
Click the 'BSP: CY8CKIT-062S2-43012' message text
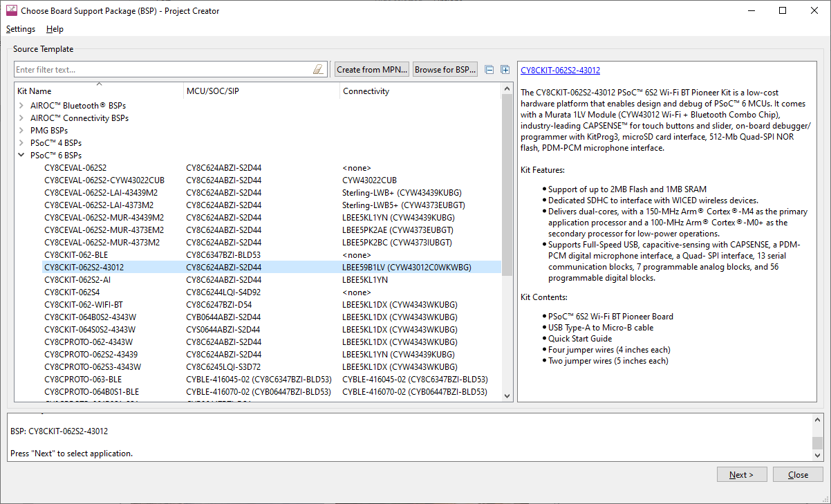[59, 431]
